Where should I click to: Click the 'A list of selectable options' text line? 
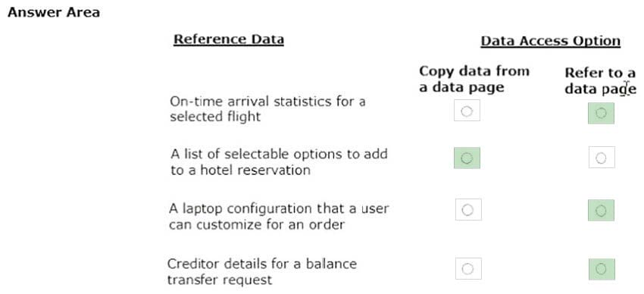(279, 154)
